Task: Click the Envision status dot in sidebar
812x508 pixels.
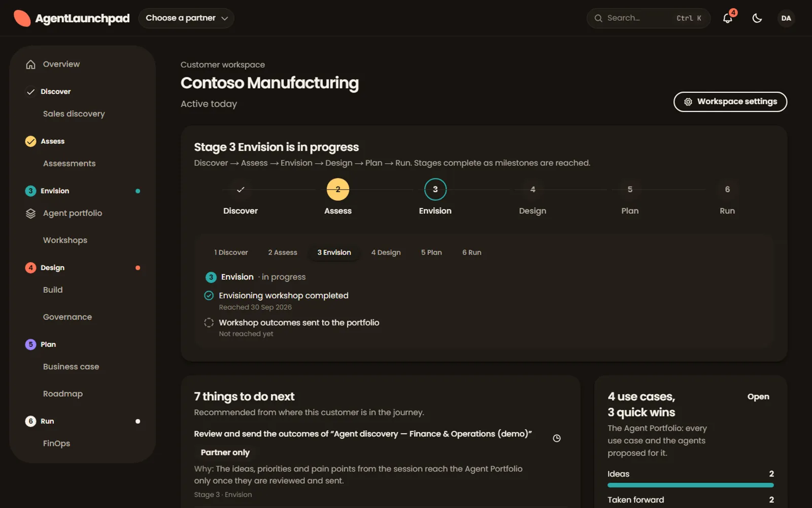Action: [x=138, y=191]
